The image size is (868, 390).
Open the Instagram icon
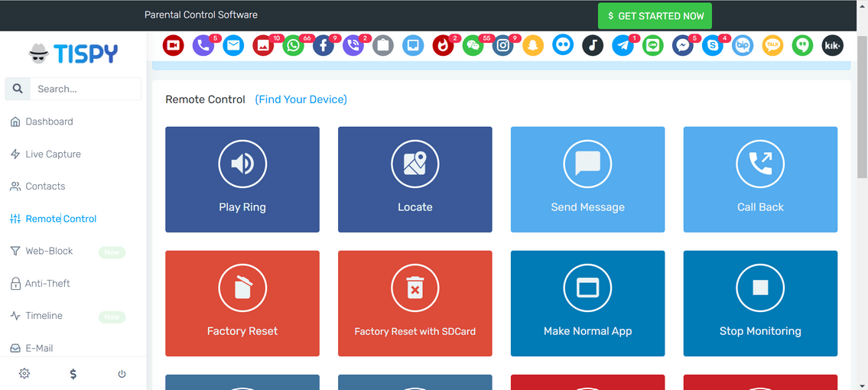coord(502,45)
